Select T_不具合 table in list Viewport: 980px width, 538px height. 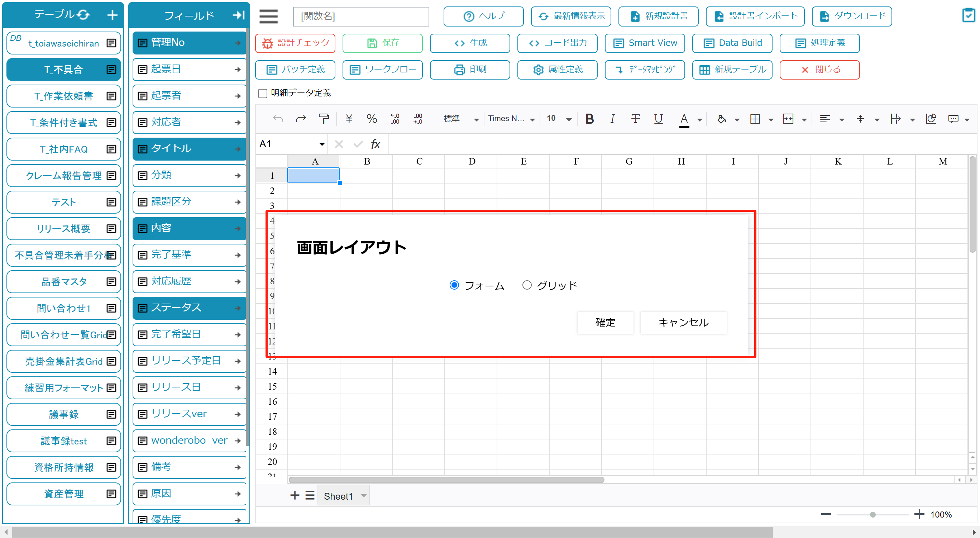pyautogui.click(x=63, y=70)
